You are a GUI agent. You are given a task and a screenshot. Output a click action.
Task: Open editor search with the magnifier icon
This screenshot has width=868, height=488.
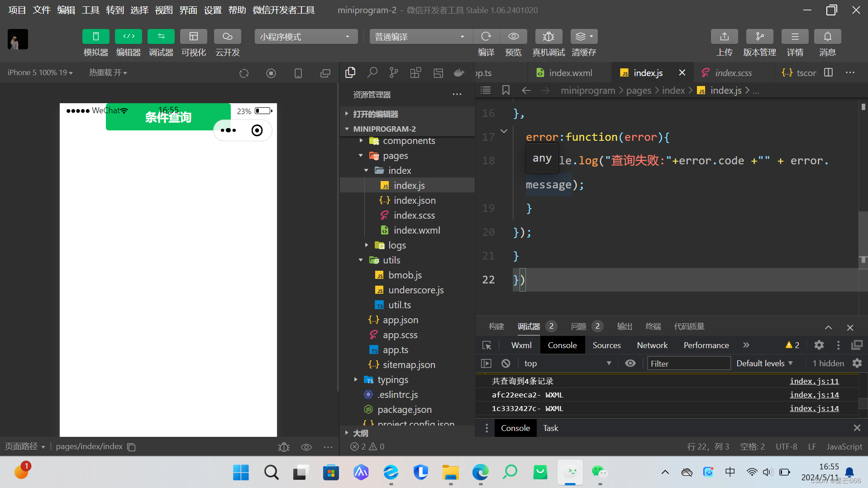(372, 72)
